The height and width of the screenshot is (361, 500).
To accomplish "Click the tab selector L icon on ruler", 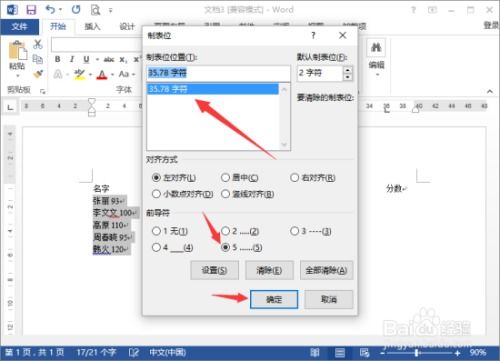I will (x=11, y=107).
